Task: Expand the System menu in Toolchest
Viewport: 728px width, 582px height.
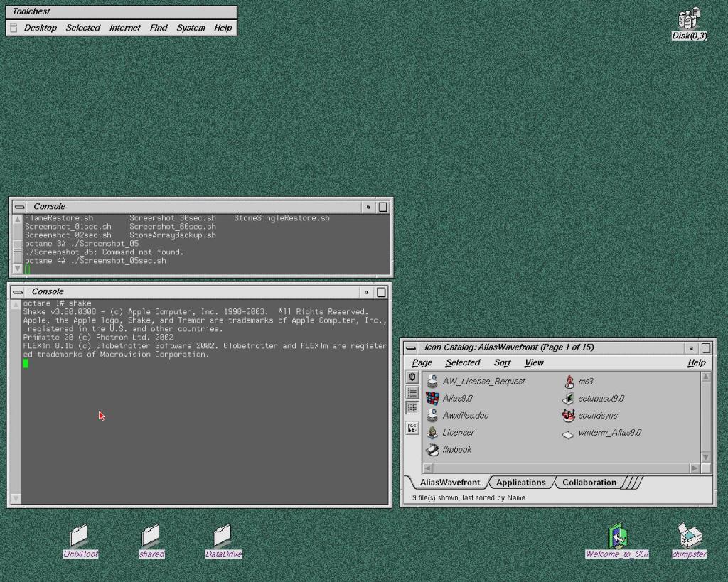Action: click(x=191, y=28)
